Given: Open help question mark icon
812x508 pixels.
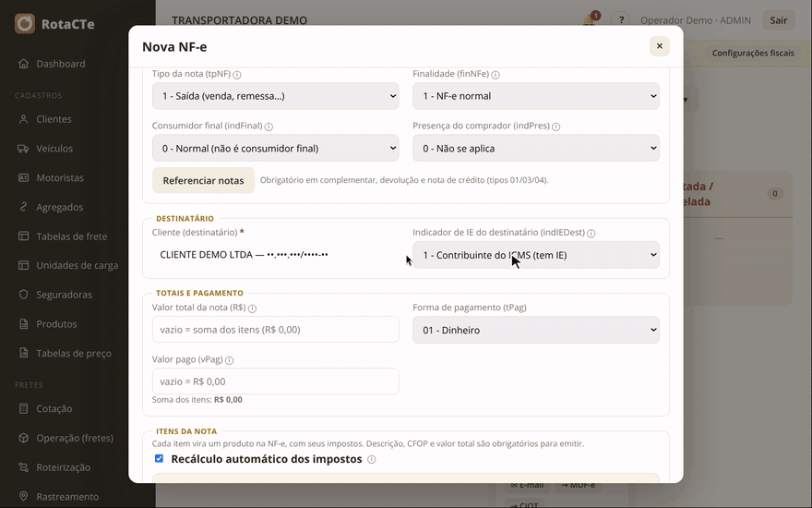Looking at the screenshot, I should coord(620,20).
